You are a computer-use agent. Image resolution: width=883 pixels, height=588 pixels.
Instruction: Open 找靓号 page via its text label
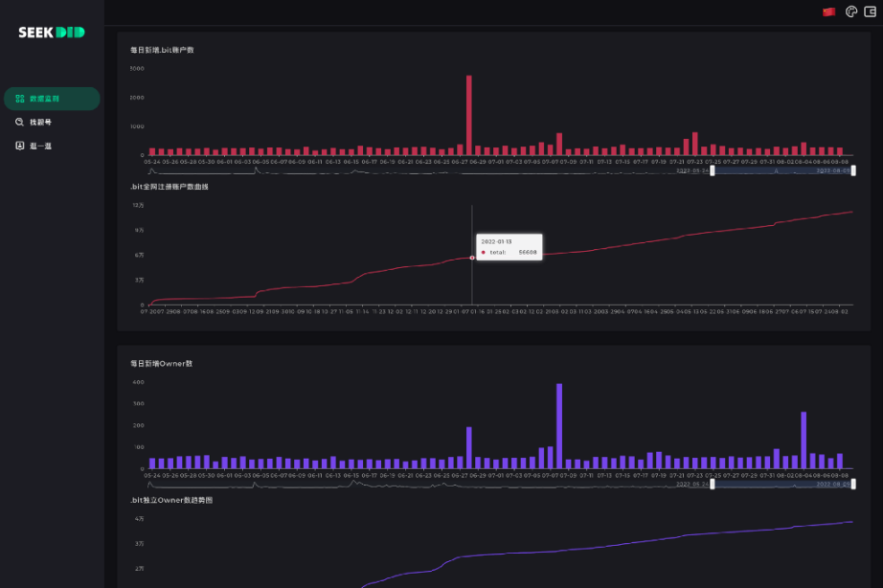(40, 123)
